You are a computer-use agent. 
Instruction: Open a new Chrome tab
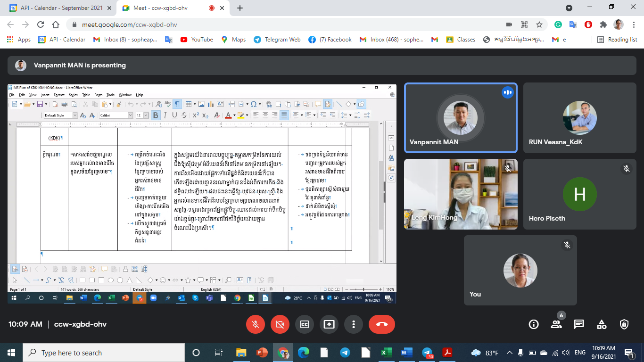240,8
